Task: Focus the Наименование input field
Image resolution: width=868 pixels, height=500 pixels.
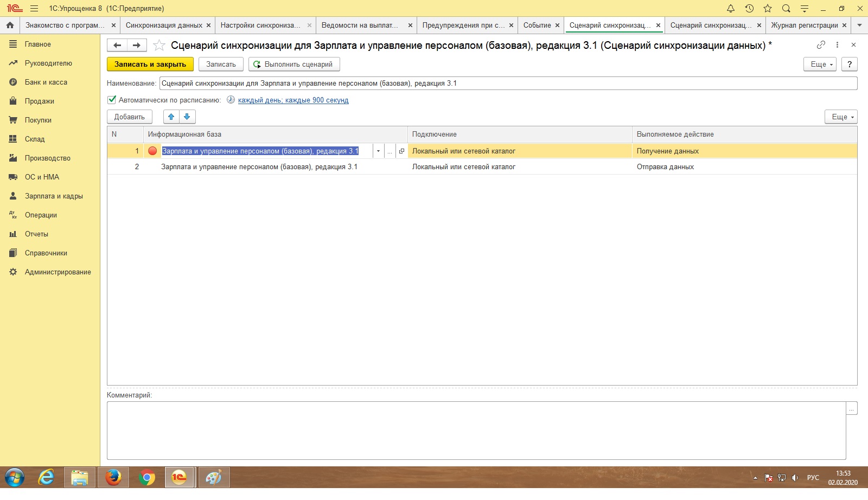Action: [508, 84]
